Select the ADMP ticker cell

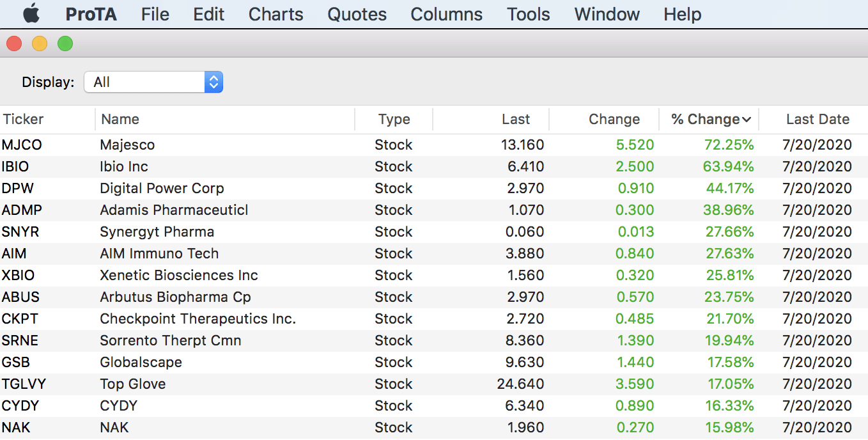pyautogui.click(x=22, y=210)
